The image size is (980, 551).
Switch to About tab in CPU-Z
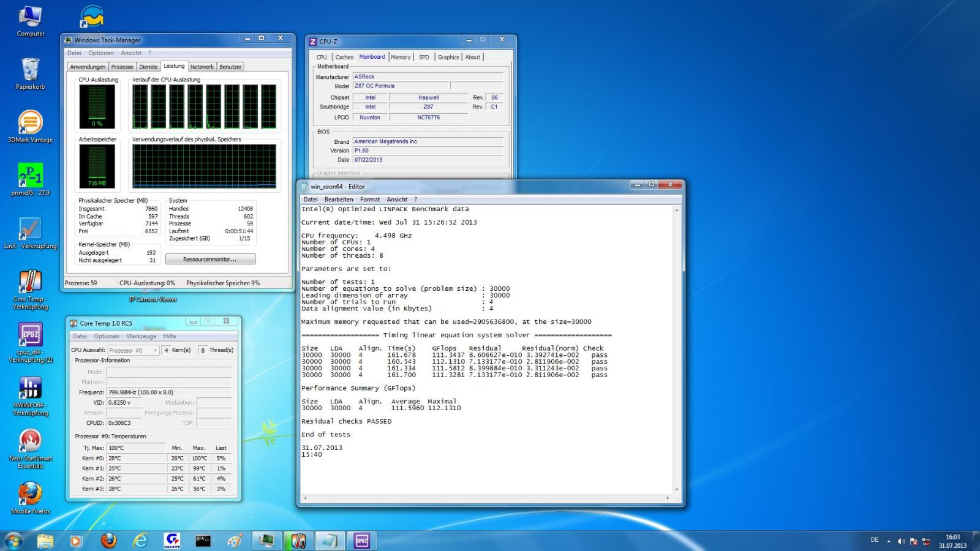[473, 57]
